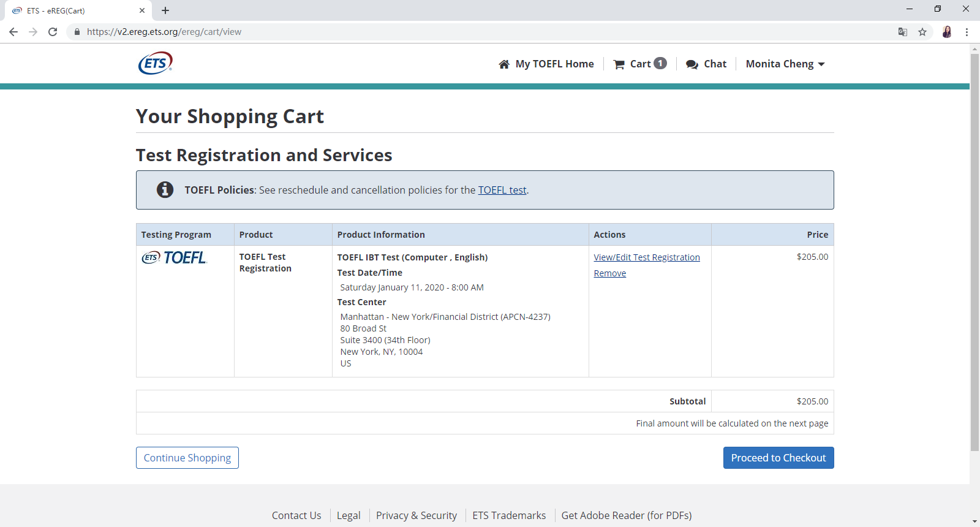
Task: Reload the current page
Action: [53, 32]
